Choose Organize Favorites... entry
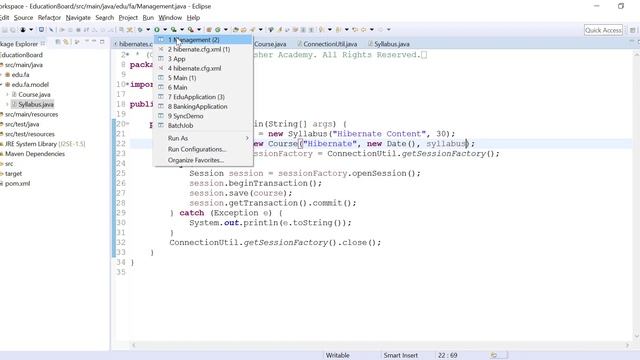The image size is (640, 360). [x=203, y=160]
